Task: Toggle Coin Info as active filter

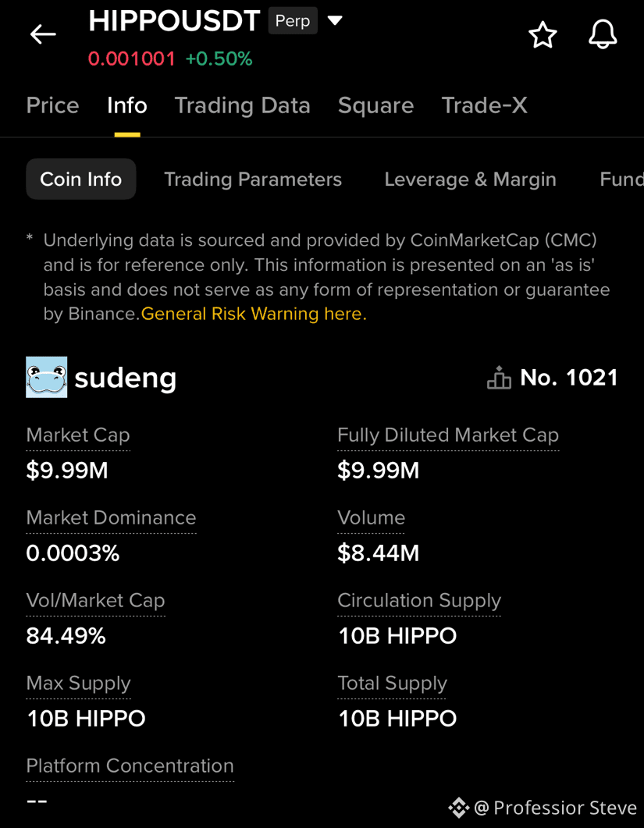Action: (80, 179)
